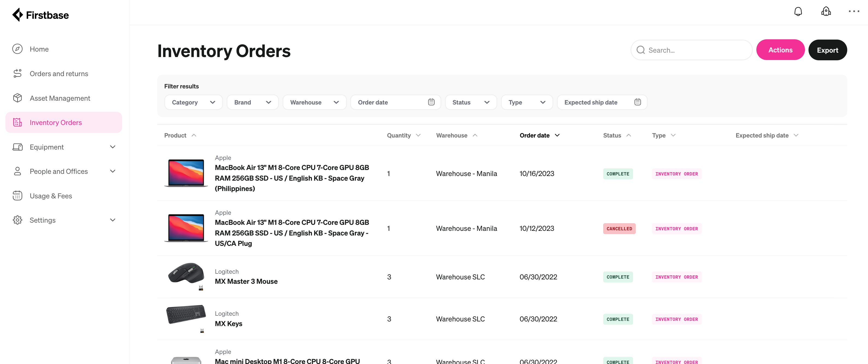Open the Warehouse filter dropdown
Image resolution: width=868 pixels, height=364 pixels.
coord(314,102)
